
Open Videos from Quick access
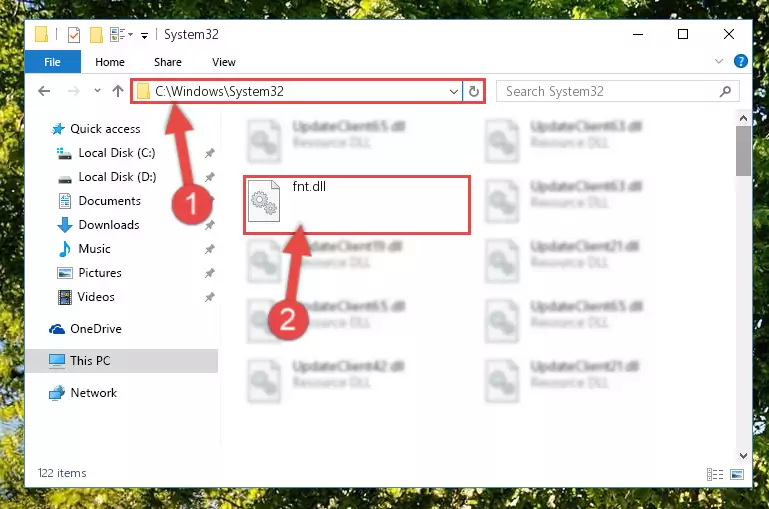click(96, 297)
